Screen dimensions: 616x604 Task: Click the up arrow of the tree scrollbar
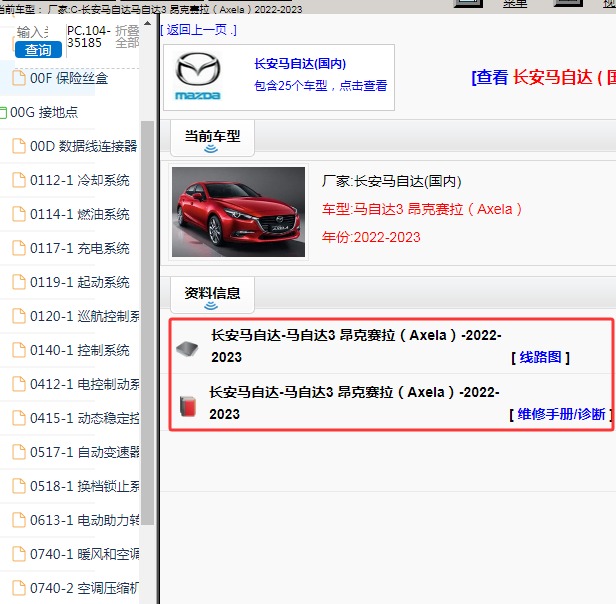tap(147, 24)
